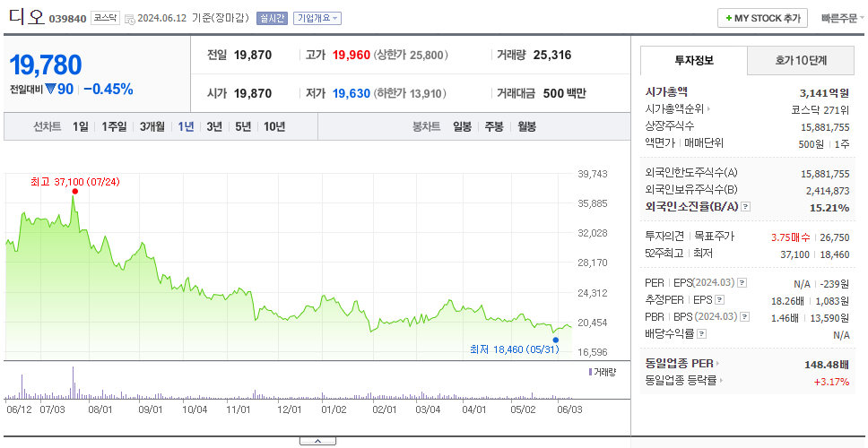Click the help icon next to 추정PER EPS

(720, 300)
